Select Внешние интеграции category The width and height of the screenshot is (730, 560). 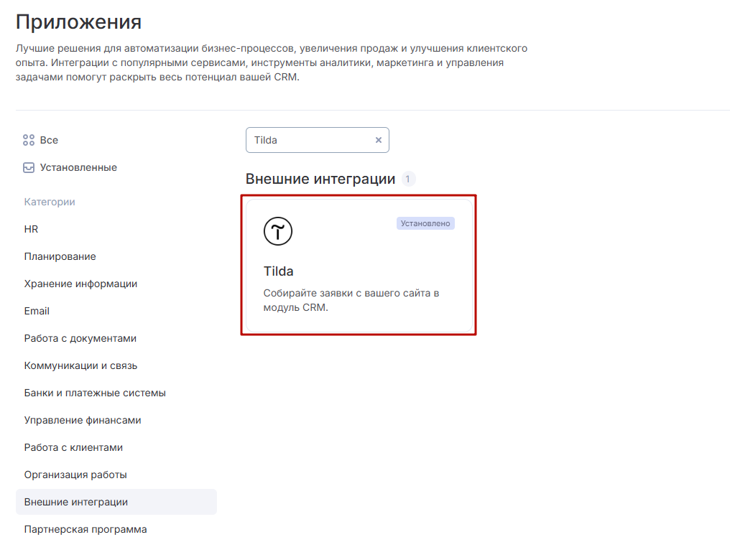(x=76, y=502)
